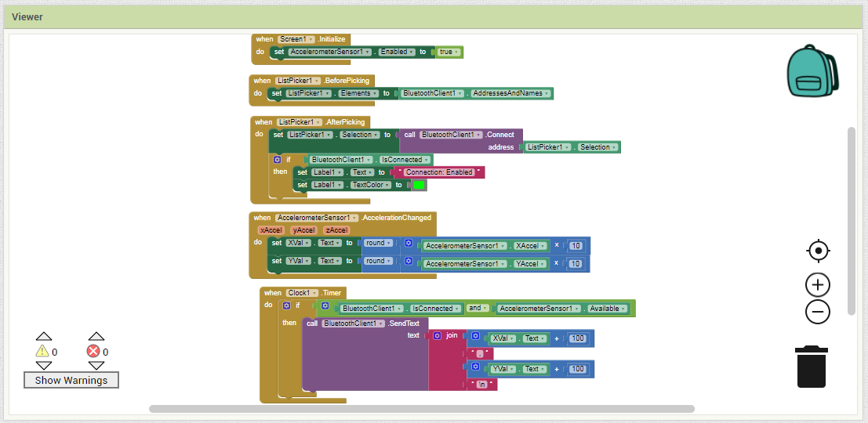Click down arrow below error counter
868x423 pixels.
(96, 366)
